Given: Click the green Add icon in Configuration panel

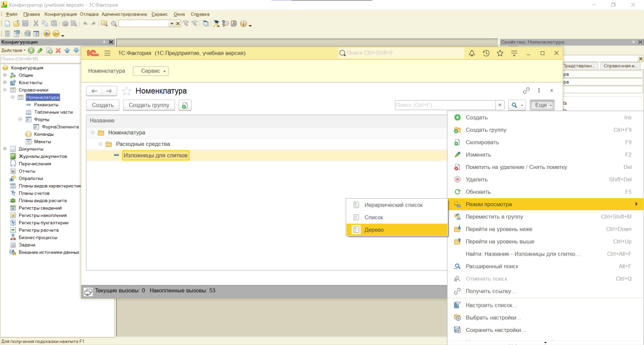Looking at the screenshot, I should (31, 50).
